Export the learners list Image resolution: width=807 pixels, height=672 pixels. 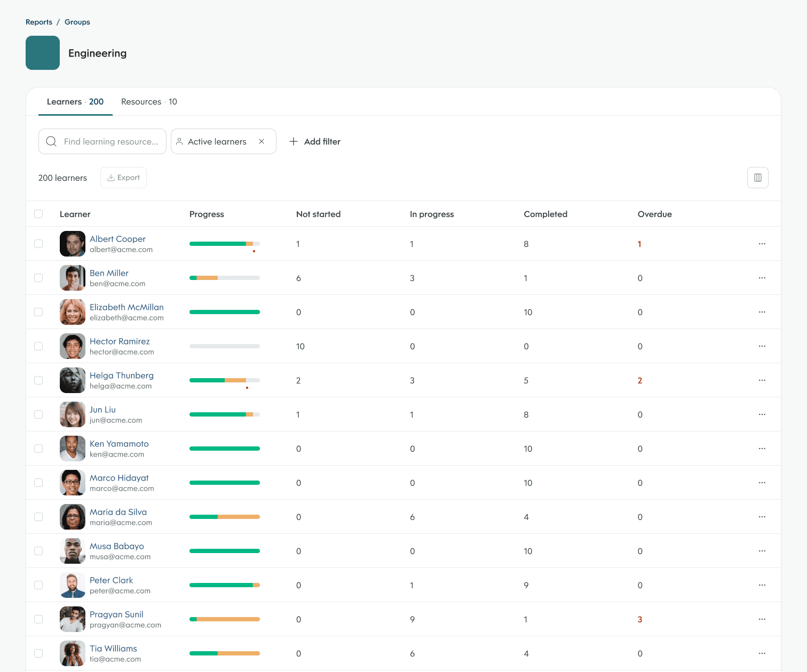[x=123, y=178]
